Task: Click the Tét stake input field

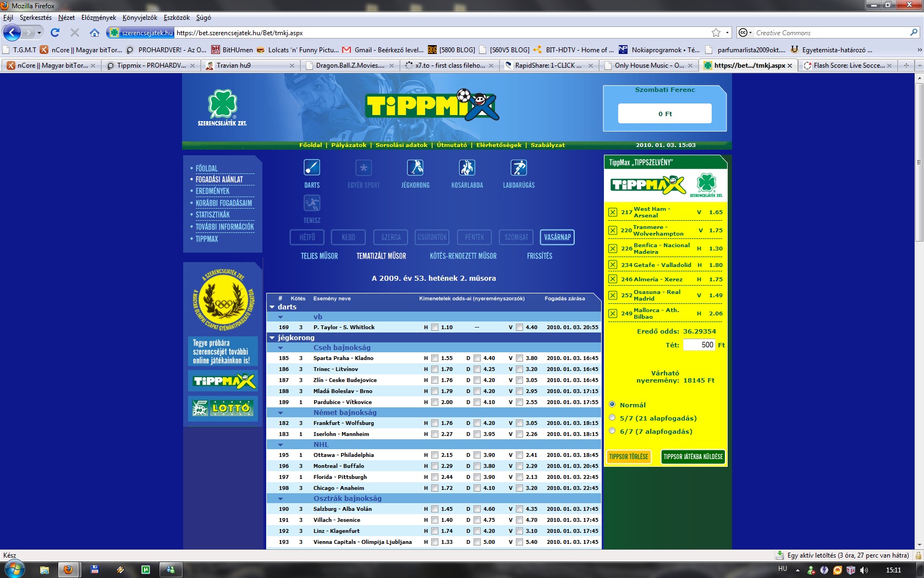Action: coord(699,345)
